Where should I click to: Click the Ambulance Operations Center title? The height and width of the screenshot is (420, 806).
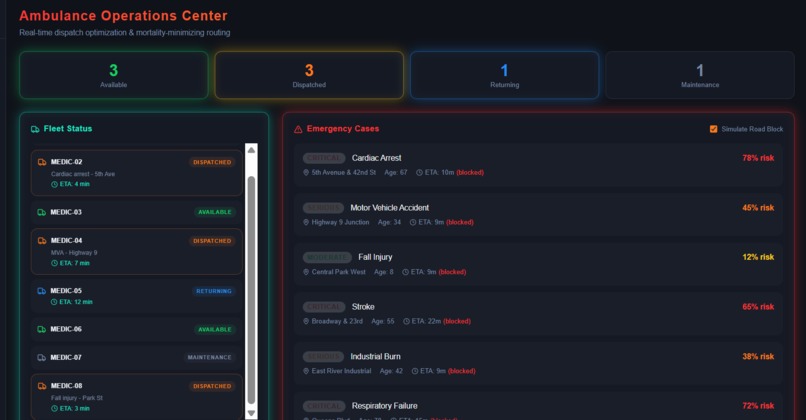coord(123,16)
